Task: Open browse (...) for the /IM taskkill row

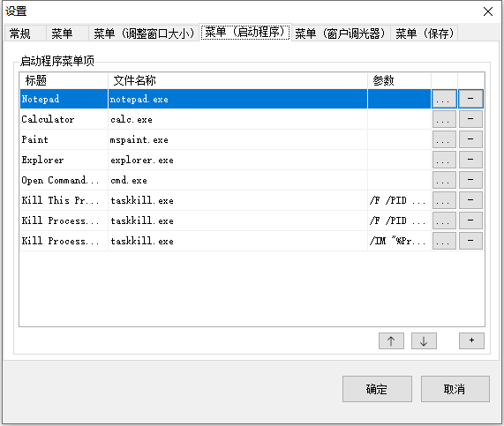Action: tap(444, 241)
